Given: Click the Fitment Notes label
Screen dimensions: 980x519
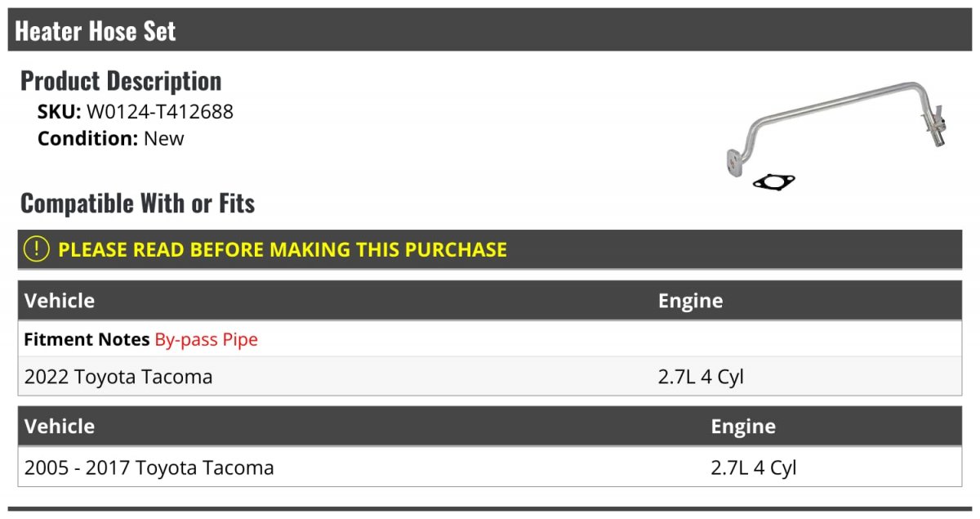Looking at the screenshot, I should [87, 339].
